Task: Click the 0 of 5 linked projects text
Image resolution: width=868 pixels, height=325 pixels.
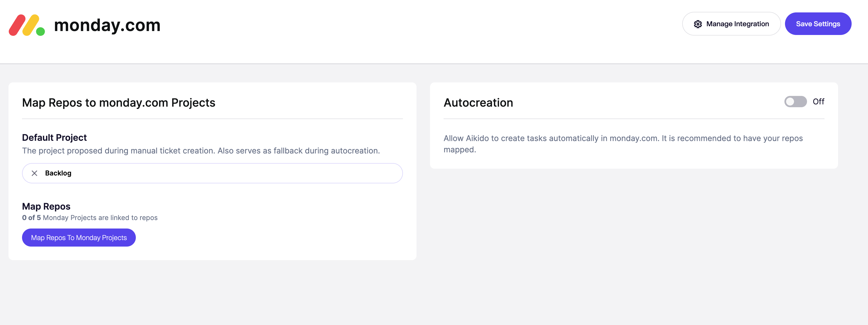Action: pos(90,218)
